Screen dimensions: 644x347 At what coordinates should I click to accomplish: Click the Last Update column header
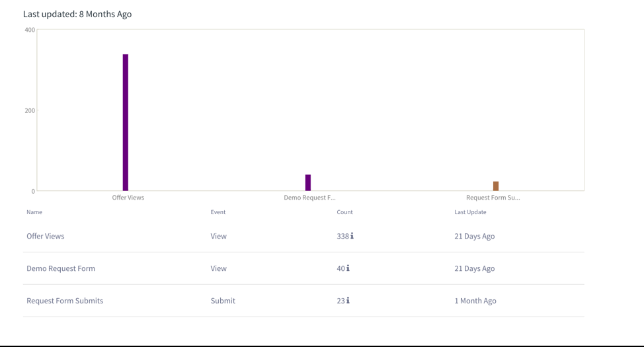tap(470, 212)
